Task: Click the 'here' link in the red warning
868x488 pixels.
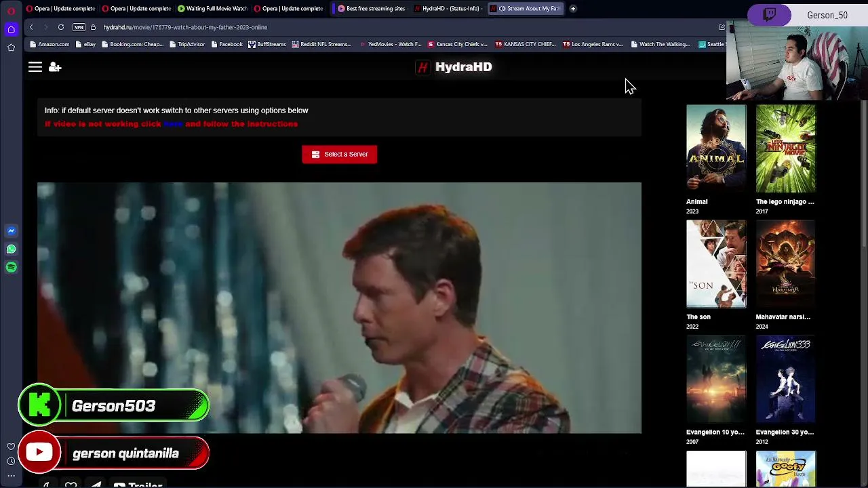Action: point(173,124)
